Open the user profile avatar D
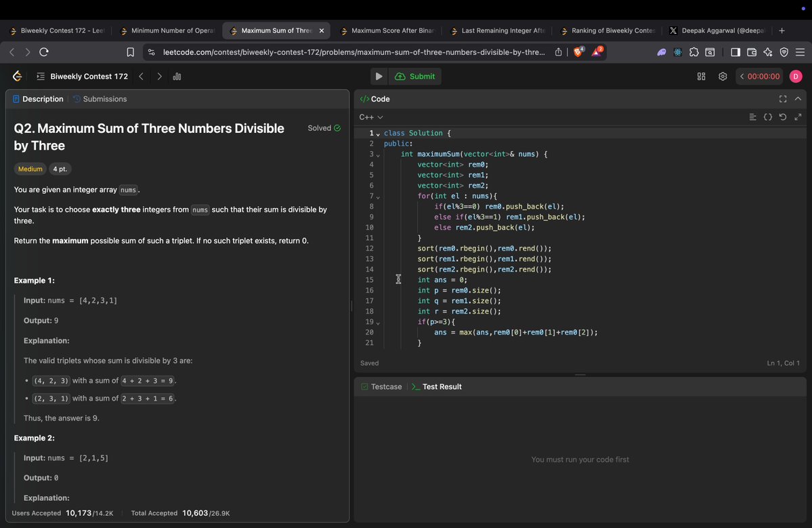This screenshot has height=528, width=812. coord(796,76)
